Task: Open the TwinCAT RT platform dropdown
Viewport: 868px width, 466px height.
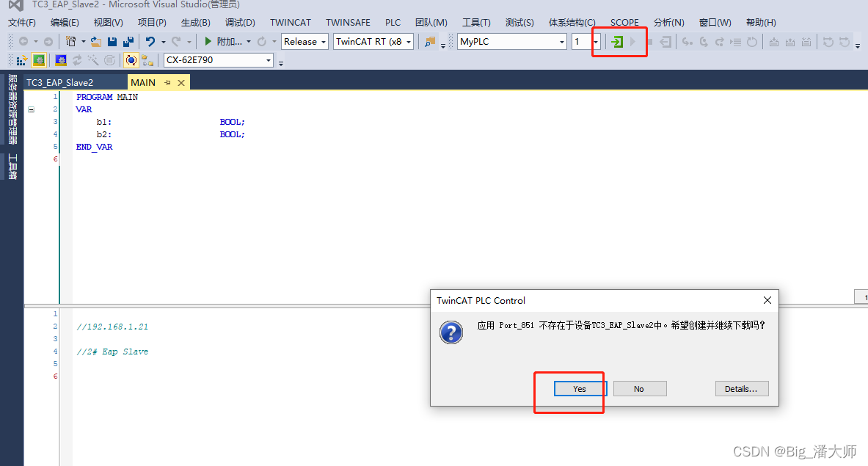Action: pos(409,42)
